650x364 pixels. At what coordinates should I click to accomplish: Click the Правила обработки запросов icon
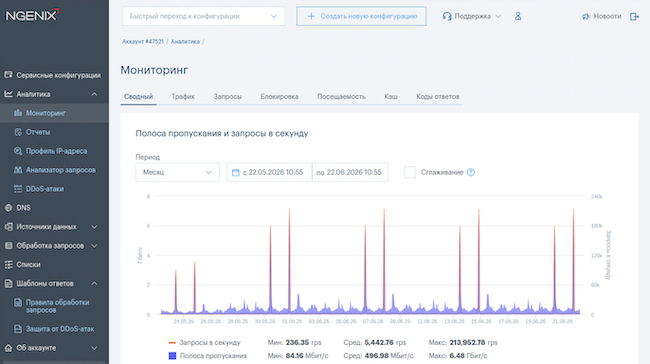pyautogui.click(x=18, y=303)
